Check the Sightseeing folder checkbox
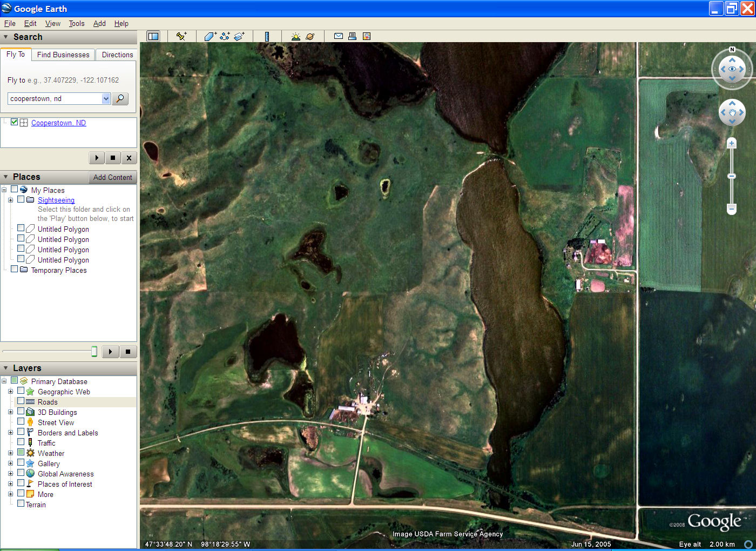 (21, 199)
